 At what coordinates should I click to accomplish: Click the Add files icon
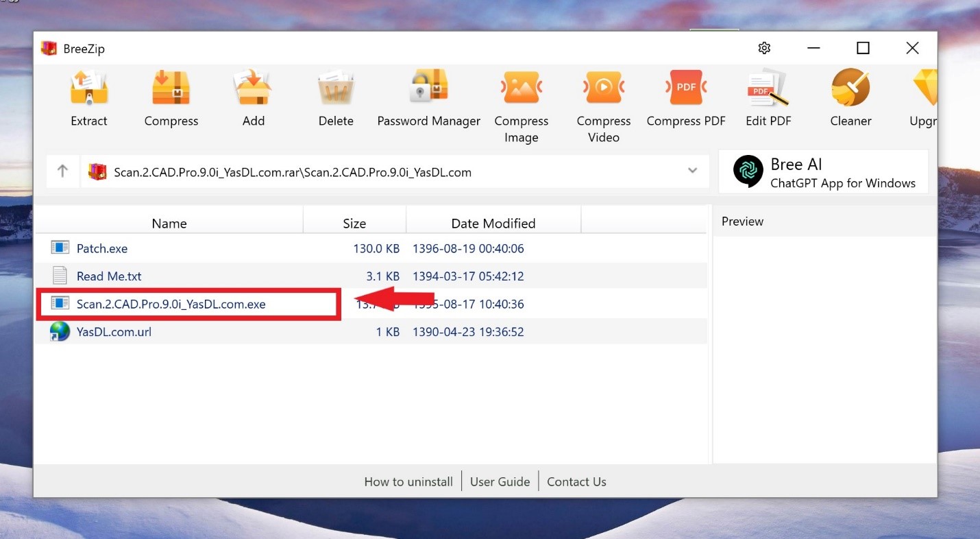(253, 87)
